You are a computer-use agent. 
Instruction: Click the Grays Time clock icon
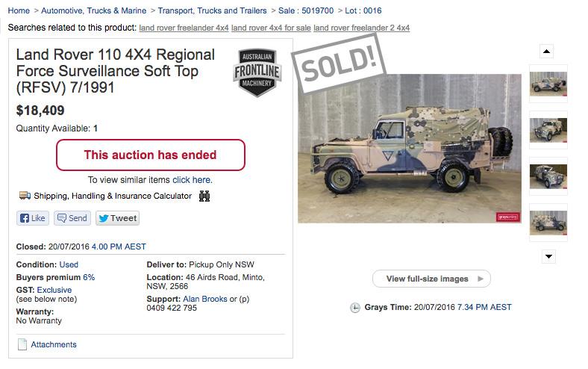(354, 308)
